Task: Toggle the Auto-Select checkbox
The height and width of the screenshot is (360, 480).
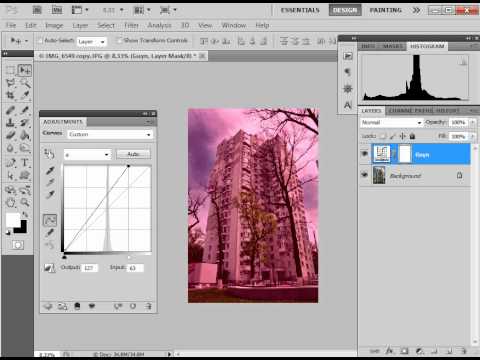Action: point(40,41)
